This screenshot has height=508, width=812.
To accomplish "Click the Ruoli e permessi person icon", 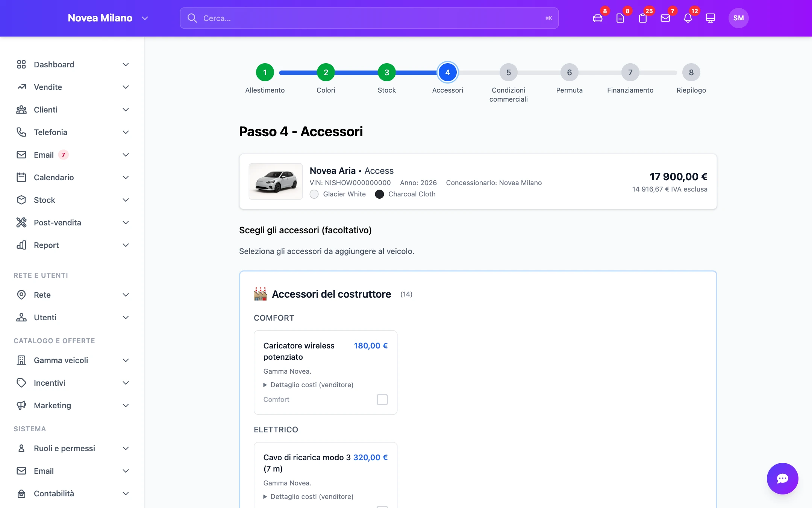I will [21, 448].
